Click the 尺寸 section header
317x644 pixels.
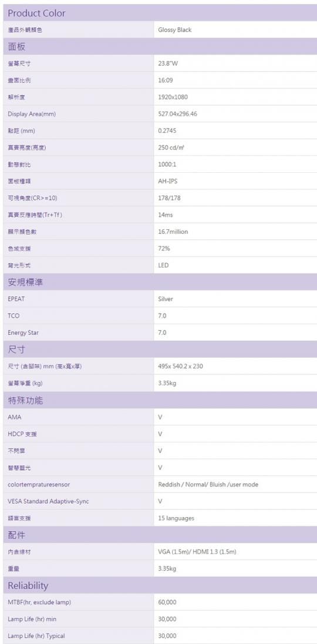pyautogui.click(x=160, y=350)
